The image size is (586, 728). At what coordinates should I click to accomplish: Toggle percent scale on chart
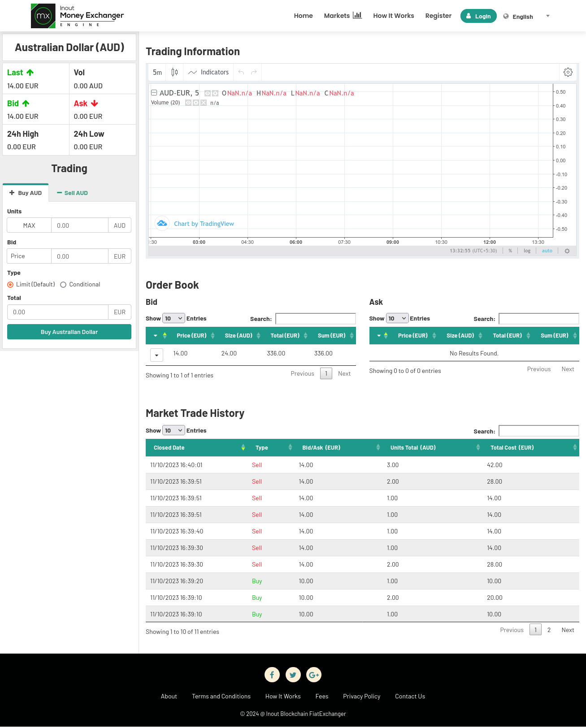(x=510, y=251)
